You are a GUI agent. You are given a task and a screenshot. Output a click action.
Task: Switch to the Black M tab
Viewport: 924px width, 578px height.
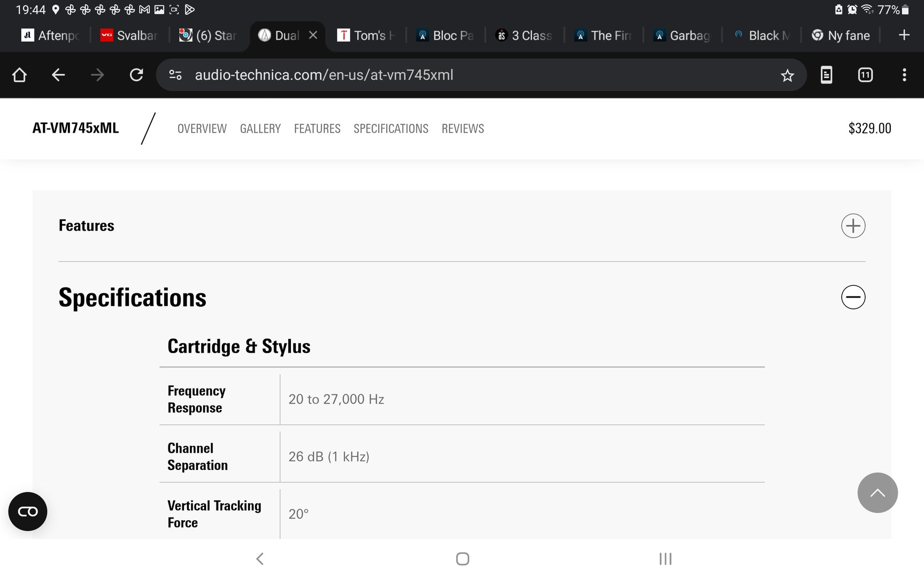pos(761,36)
